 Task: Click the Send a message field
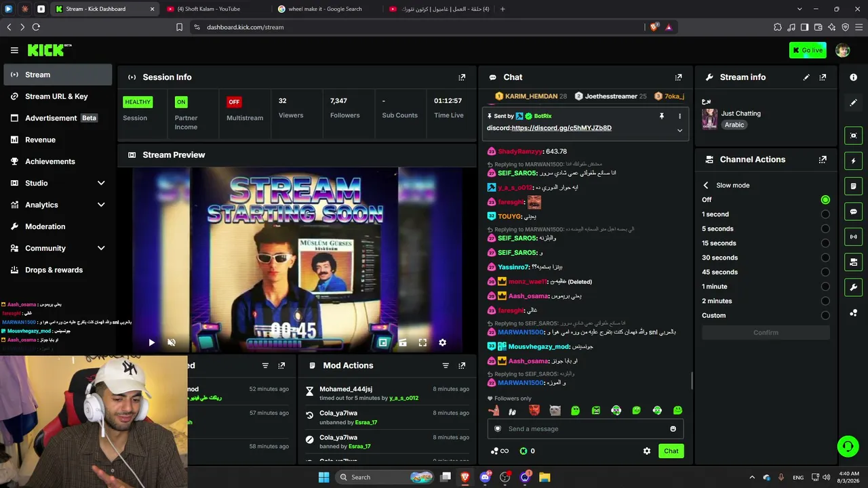[585, 429]
